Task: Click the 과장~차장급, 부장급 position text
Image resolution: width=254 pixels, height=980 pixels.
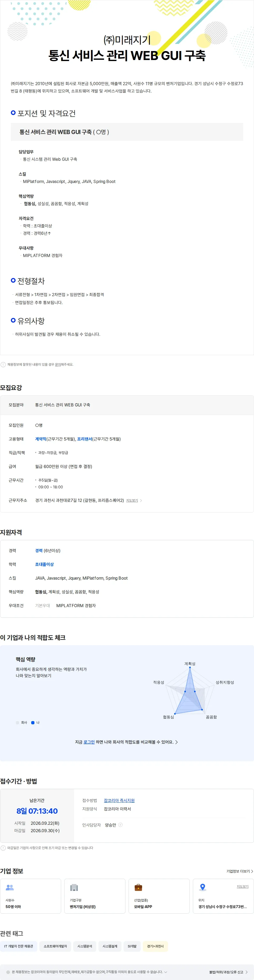Action: 53,453
